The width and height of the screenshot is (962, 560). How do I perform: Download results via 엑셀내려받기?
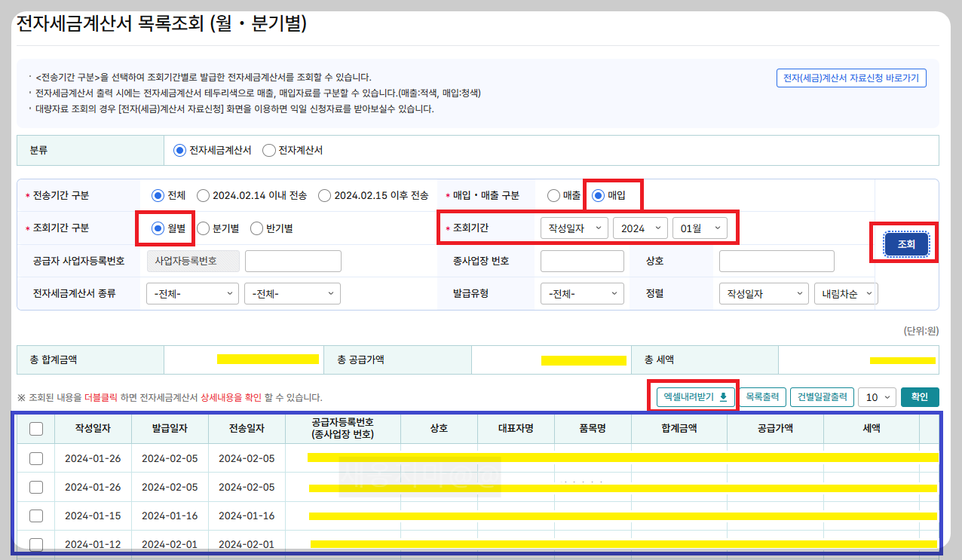tap(694, 396)
